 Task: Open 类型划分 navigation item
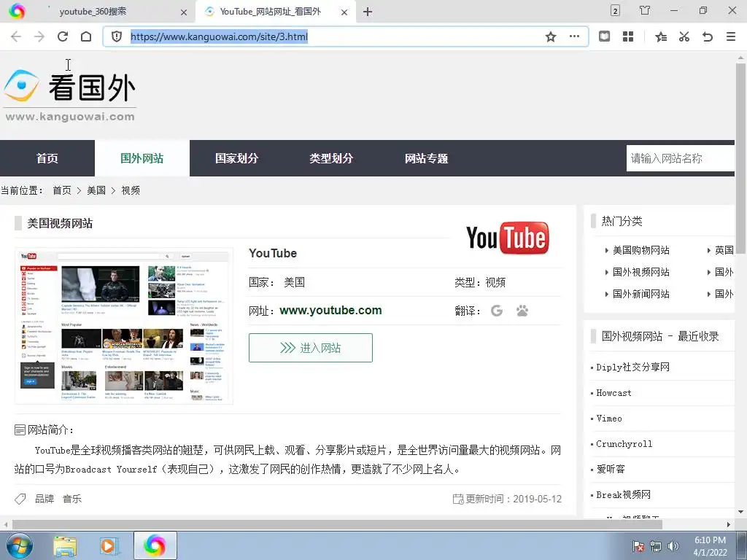click(x=331, y=158)
